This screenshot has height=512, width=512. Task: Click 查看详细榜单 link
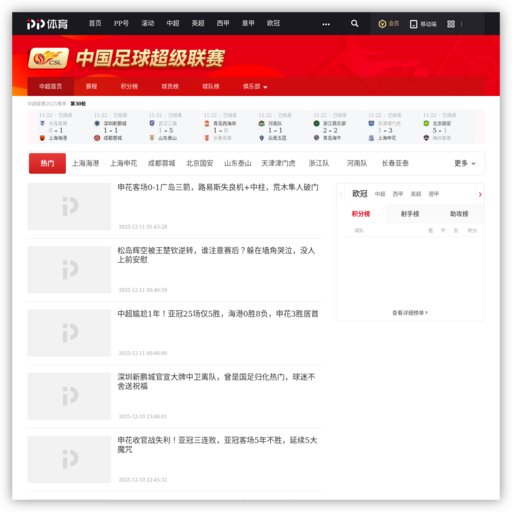(410, 313)
